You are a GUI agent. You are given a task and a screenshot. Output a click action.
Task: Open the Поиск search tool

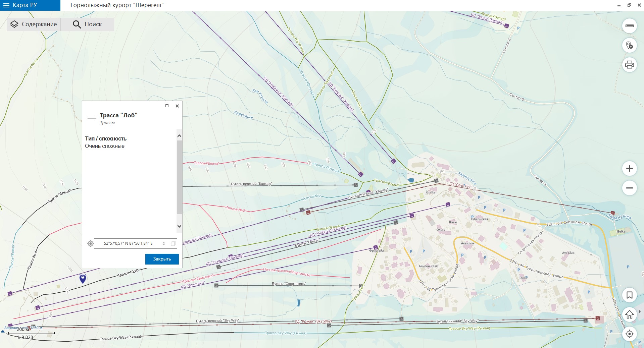87,24
